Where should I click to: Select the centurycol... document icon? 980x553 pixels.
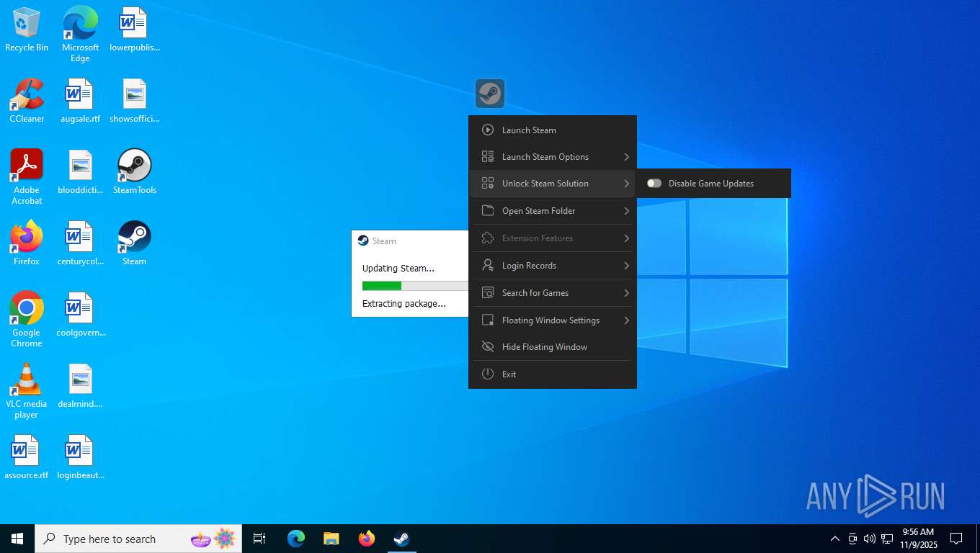click(81, 243)
